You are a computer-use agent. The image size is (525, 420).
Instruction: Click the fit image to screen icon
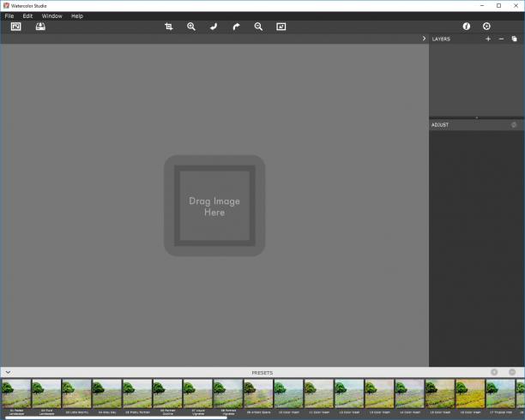(x=281, y=27)
